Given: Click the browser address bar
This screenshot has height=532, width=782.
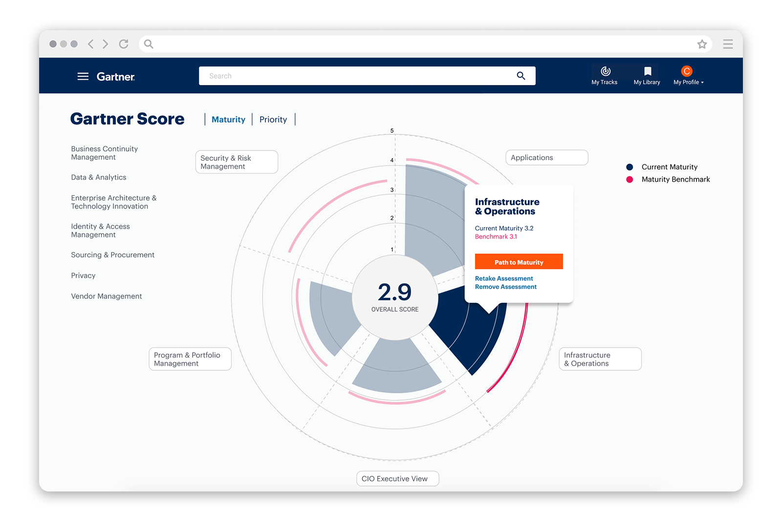Looking at the screenshot, I should pyautogui.click(x=425, y=44).
